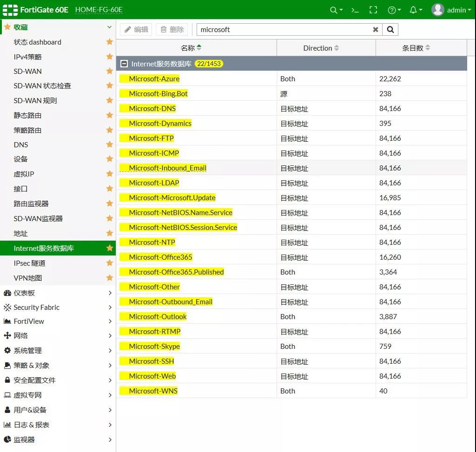This screenshot has width=476, height=452.
Task: Click the 删除 delete button
Action: coord(172,29)
